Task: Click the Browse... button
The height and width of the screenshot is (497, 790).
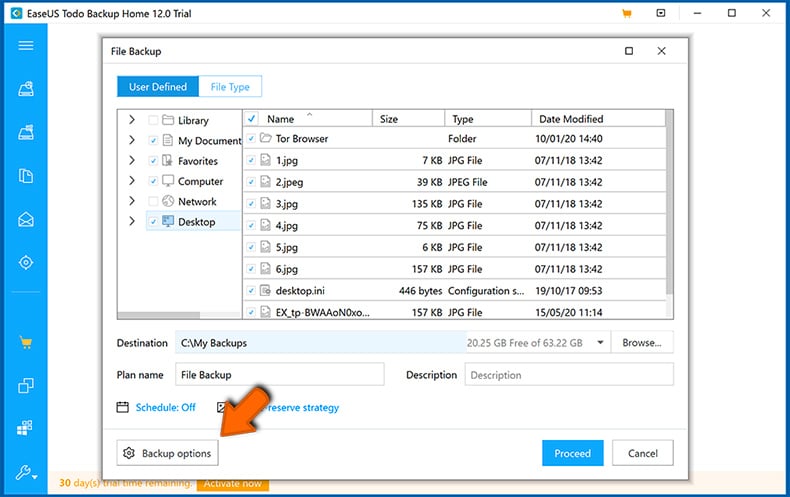Action: click(x=642, y=342)
